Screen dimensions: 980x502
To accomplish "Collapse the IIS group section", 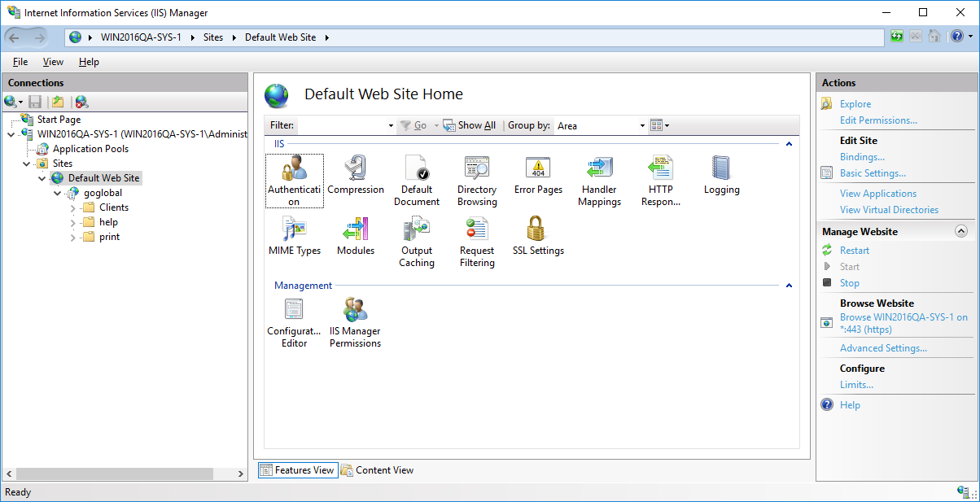I will (x=788, y=144).
